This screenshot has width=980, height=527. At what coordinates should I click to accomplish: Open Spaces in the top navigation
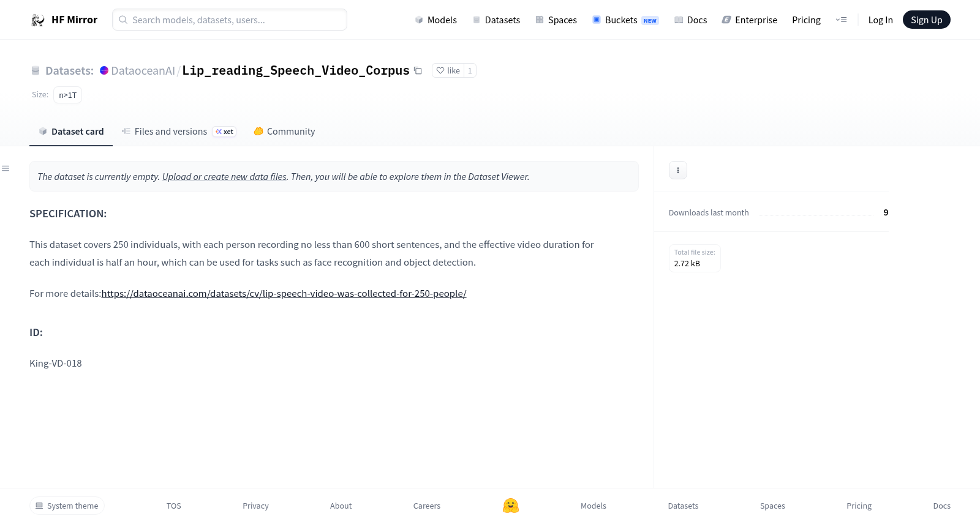[x=556, y=20]
